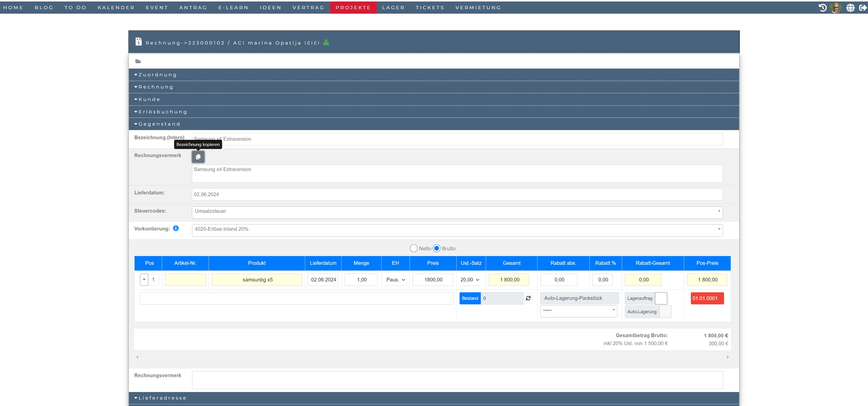Viewport: 868px width, 406px height.
Task: Open the Ust.-Satz 20,00 dropdown
Action: click(x=470, y=280)
